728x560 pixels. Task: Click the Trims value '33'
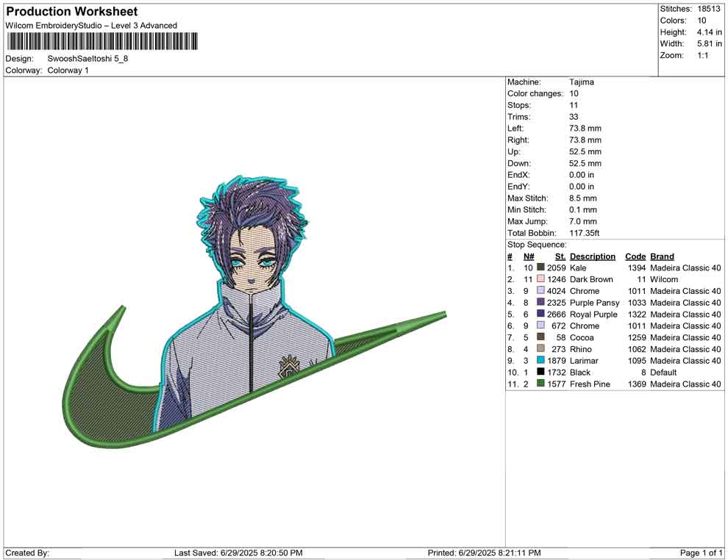(574, 117)
